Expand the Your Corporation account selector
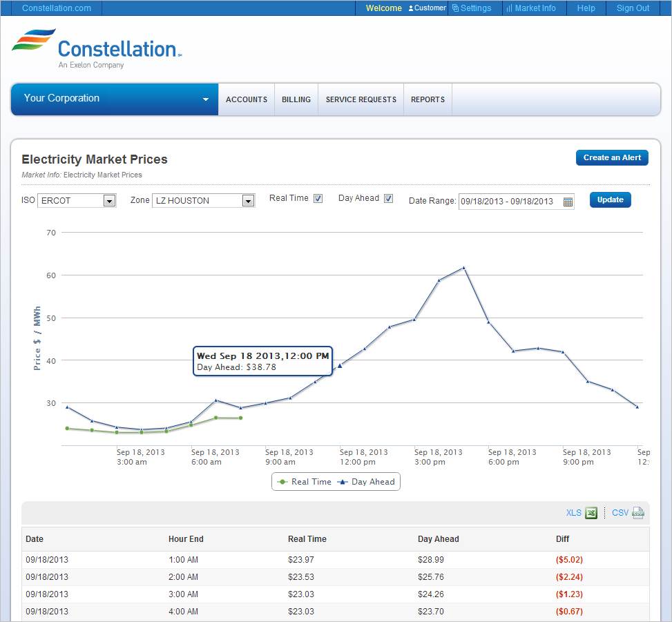Image resolution: width=672 pixels, height=622 pixels. [x=115, y=99]
